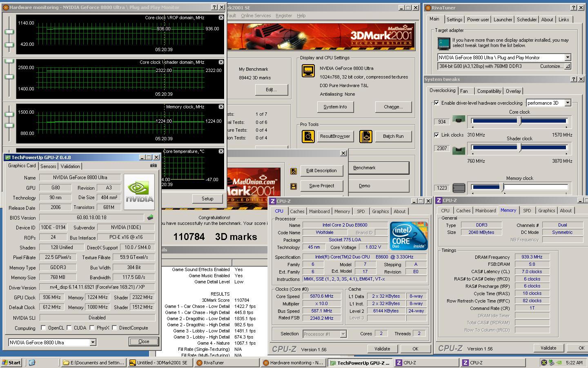Open the Power user tab in RivaTuner
Image resolution: width=588 pixels, height=368 pixels.
click(x=478, y=19)
